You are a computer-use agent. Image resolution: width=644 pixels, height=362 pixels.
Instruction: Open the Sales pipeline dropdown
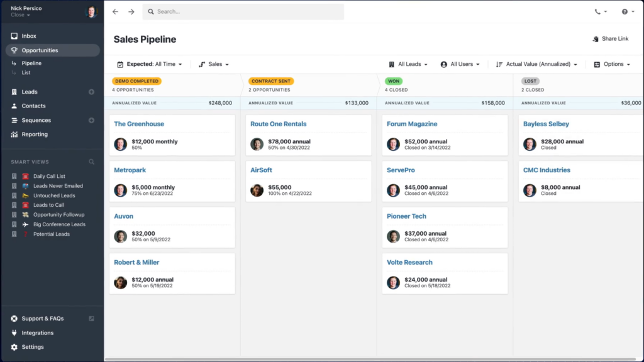(x=214, y=64)
